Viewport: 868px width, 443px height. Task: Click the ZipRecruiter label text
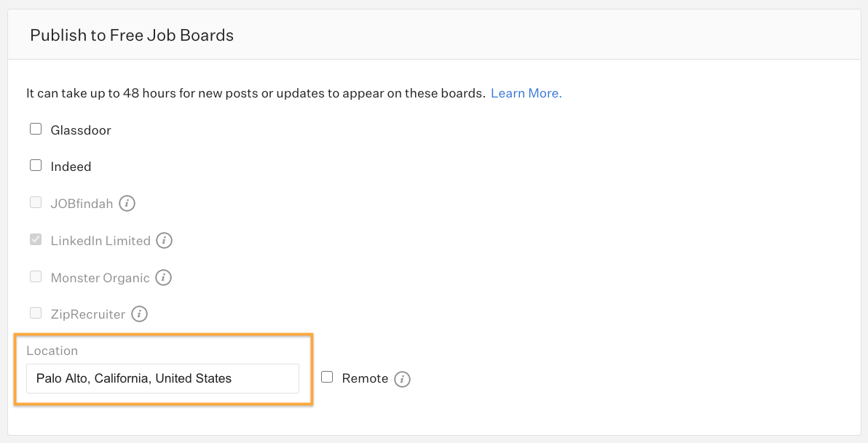(x=88, y=315)
